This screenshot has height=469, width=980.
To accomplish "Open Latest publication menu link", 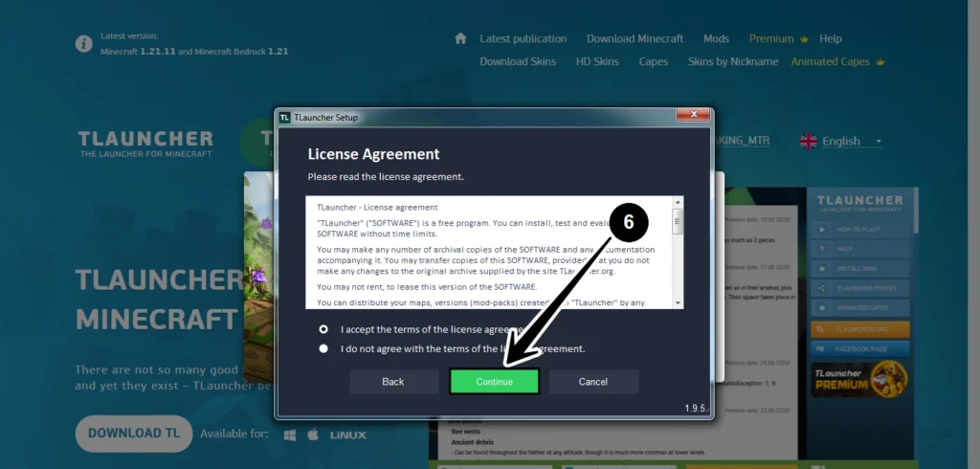I will [523, 39].
